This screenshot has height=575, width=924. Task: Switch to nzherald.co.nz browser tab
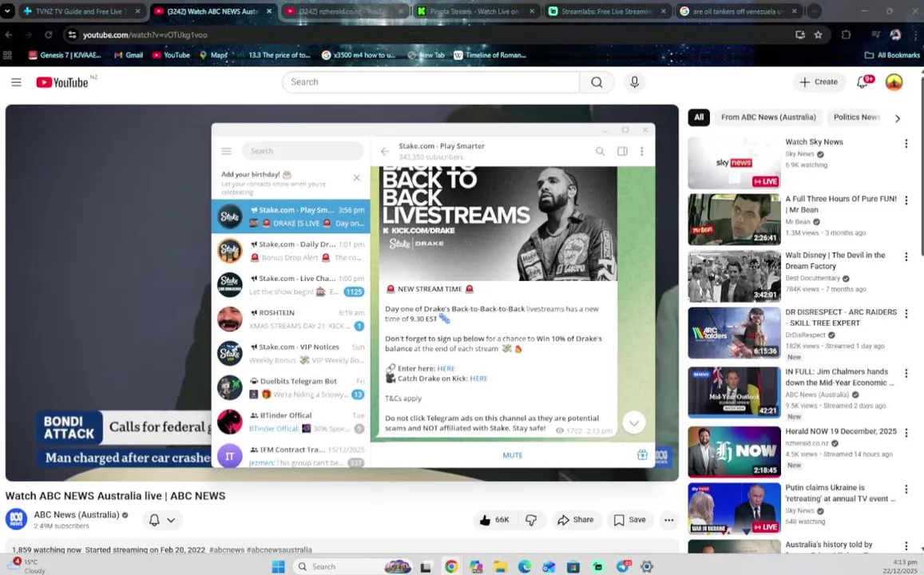345,11
